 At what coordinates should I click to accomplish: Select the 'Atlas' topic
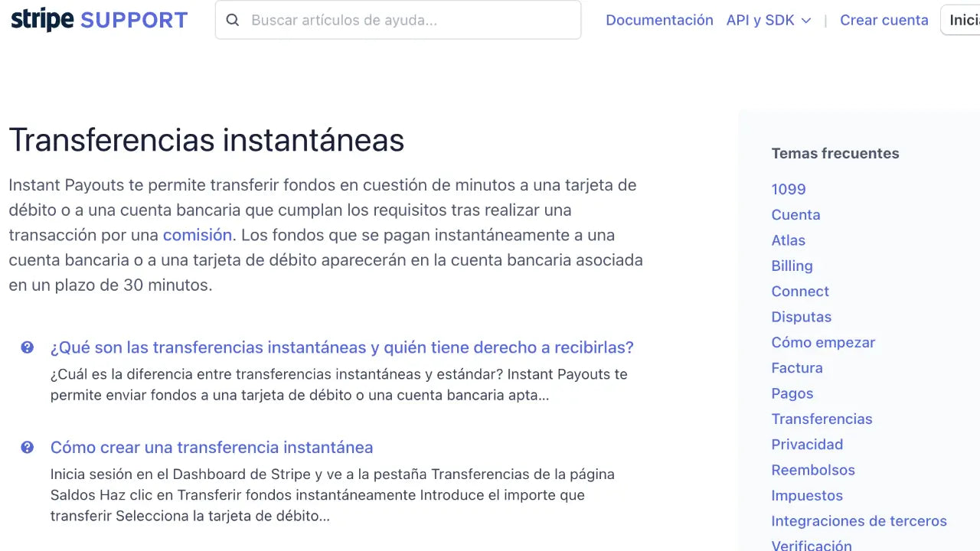point(788,240)
